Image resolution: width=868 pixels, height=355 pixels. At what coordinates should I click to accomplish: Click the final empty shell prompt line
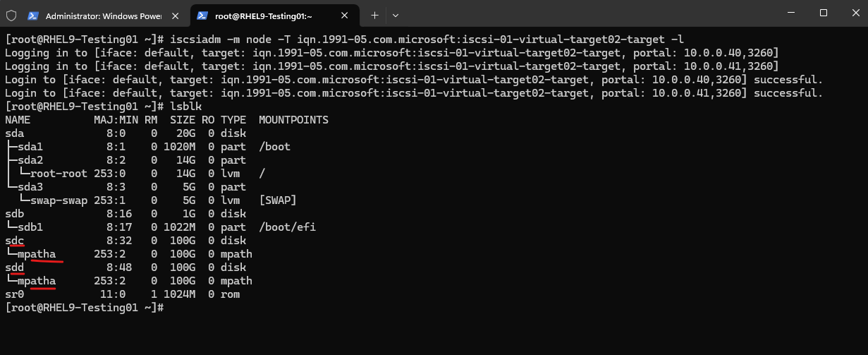(x=85, y=308)
